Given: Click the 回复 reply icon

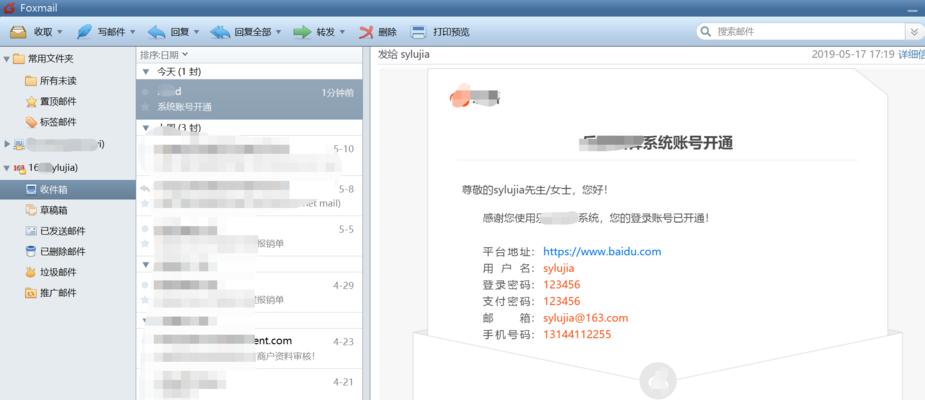Looking at the screenshot, I should tap(156, 32).
